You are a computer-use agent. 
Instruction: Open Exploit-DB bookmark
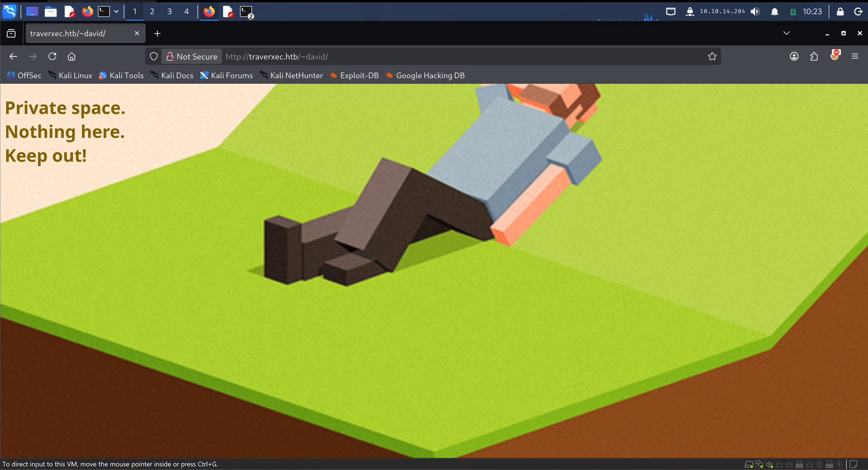click(x=355, y=76)
